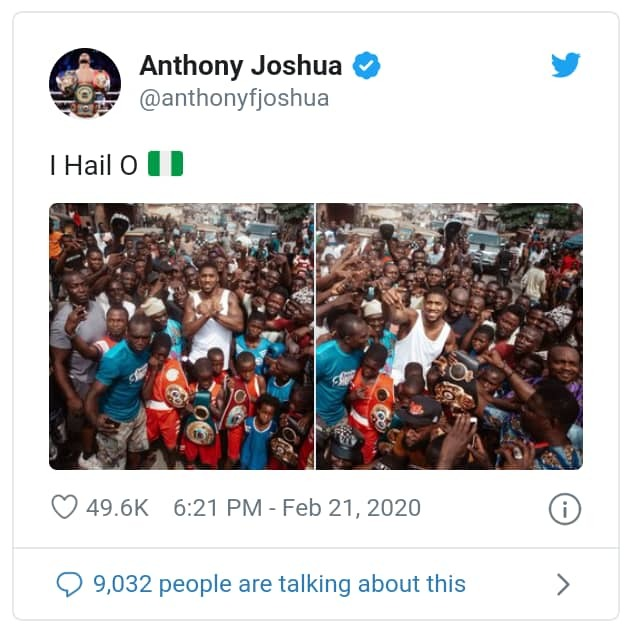Click the Twitter bird logo
Screen dimensions: 629x629
[x=565, y=66]
